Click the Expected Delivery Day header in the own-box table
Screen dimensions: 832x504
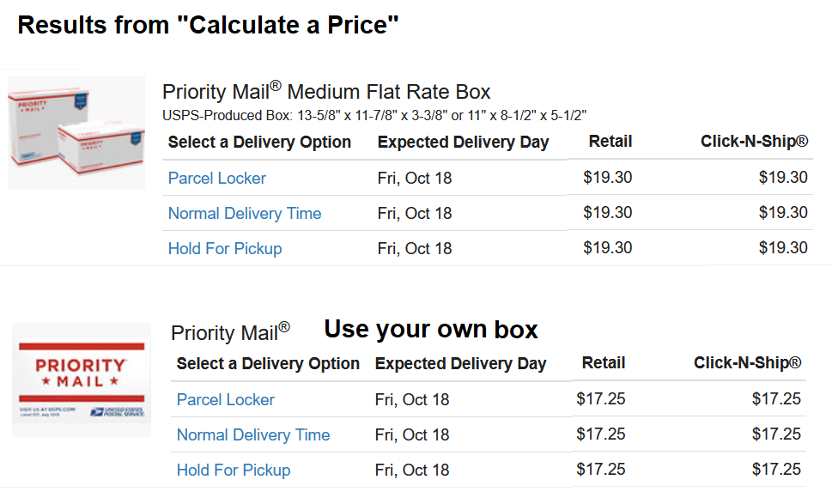460,363
